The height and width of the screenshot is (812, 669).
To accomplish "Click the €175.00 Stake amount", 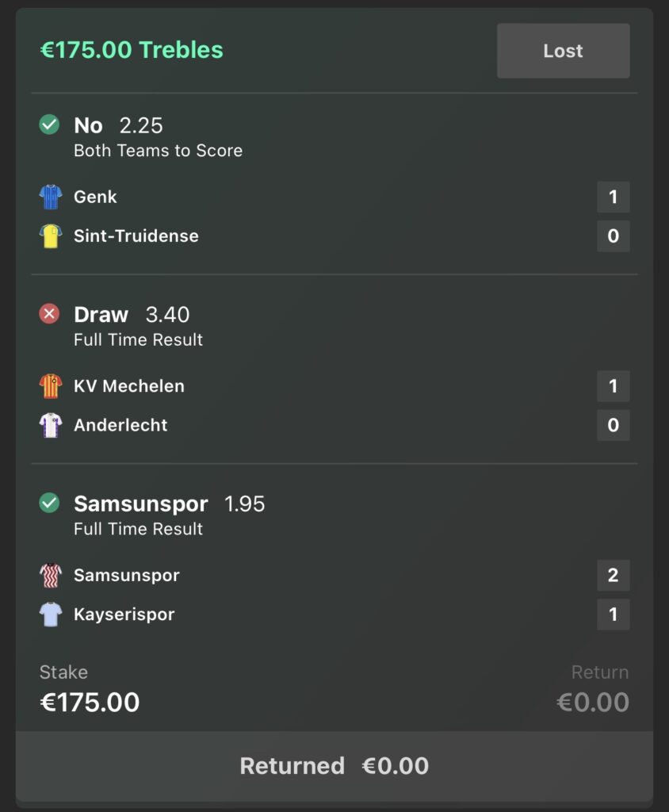I will point(89,701).
